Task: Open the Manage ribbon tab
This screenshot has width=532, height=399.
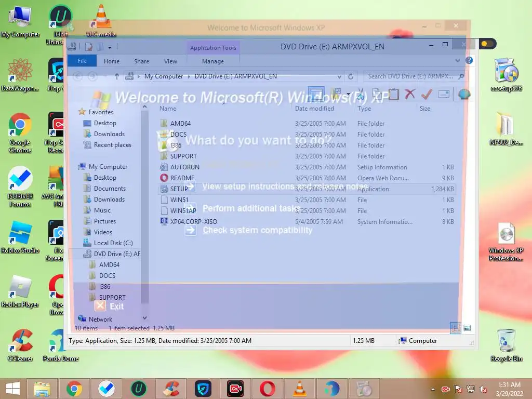Action: tap(212, 61)
